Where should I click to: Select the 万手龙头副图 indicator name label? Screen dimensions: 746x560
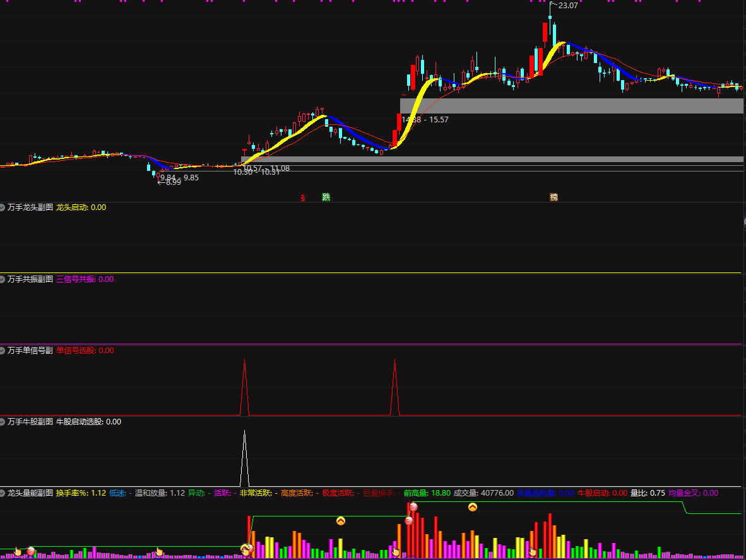(30, 207)
